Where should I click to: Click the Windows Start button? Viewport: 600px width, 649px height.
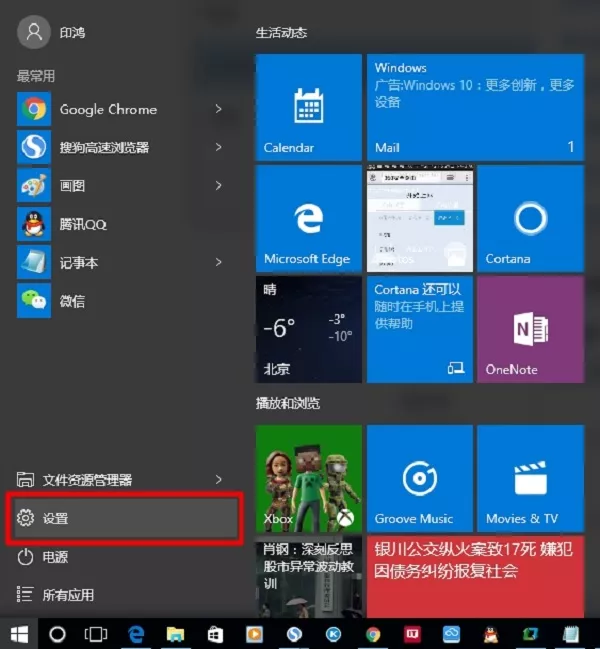pos(19,634)
